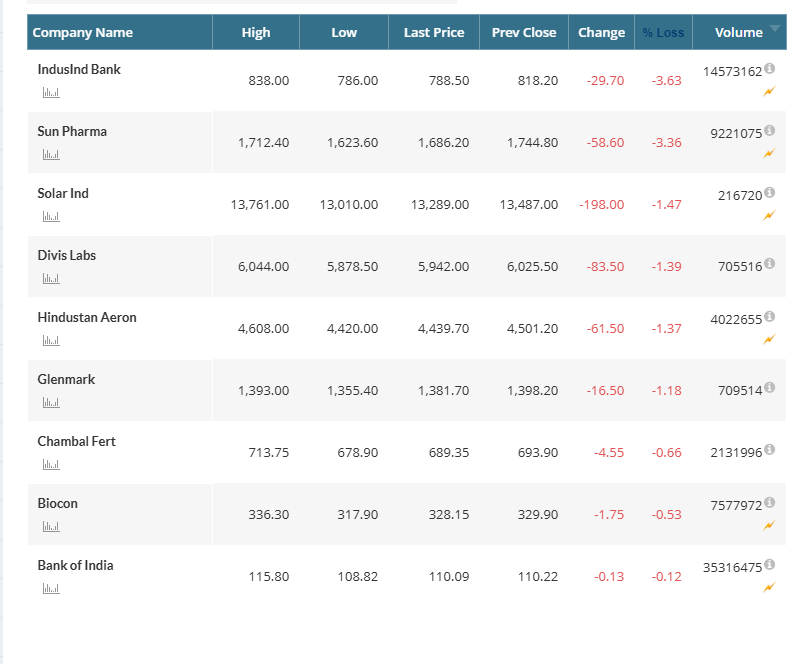Select Chambal Fert prev close 693.90
797x664 pixels.
point(538,453)
